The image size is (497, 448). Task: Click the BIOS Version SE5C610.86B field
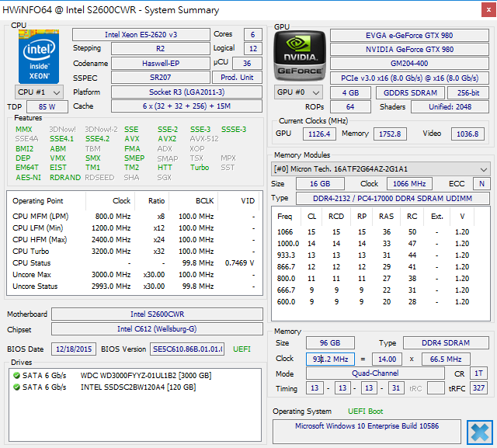pyautogui.click(x=187, y=349)
